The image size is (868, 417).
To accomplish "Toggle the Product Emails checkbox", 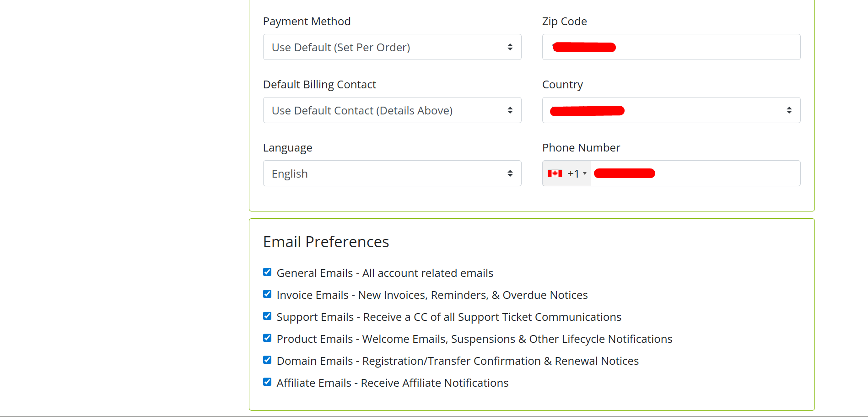I will pyautogui.click(x=267, y=338).
